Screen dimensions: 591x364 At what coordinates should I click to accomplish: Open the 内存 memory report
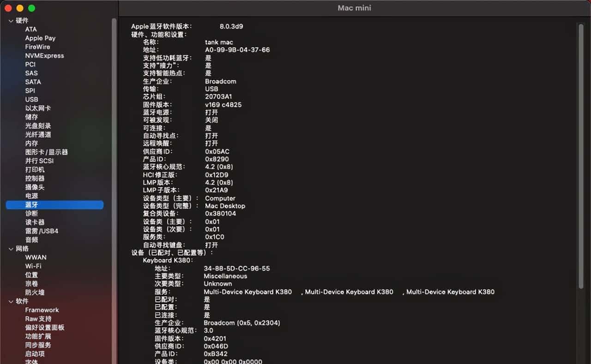coord(31,143)
